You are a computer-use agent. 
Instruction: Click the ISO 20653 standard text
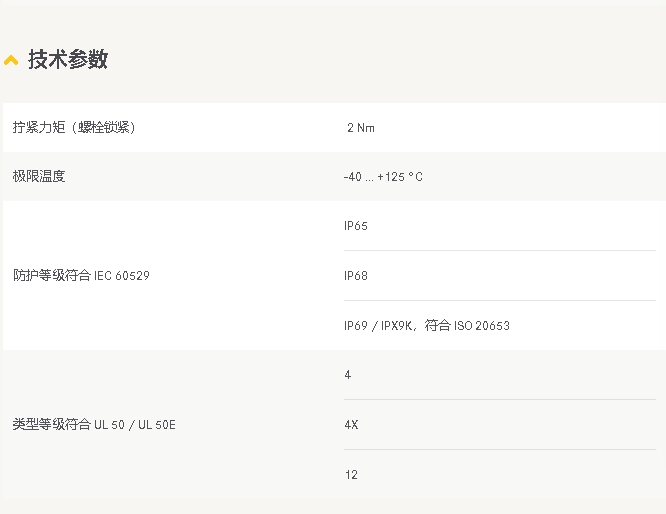482,326
